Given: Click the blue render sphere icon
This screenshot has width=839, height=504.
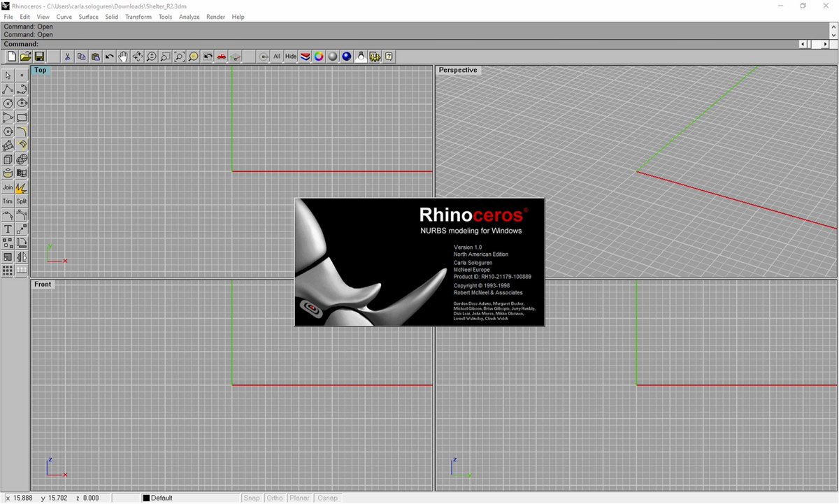Looking at the screenshot, I should (347, 57).
